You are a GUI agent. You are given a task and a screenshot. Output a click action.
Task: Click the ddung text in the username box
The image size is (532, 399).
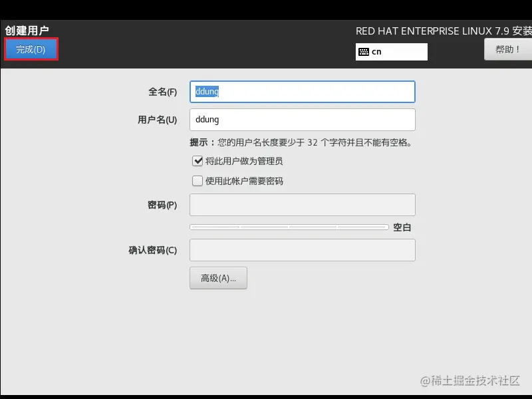coord(207,120)
